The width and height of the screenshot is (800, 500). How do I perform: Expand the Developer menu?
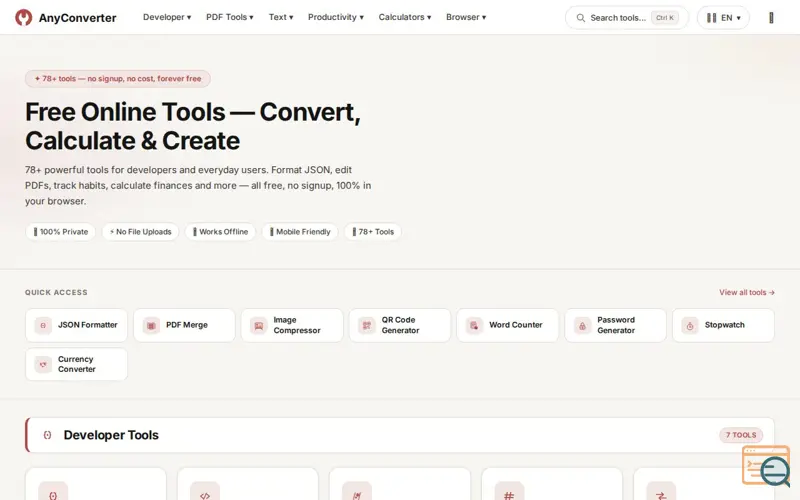pyautogui.click(x=167, y=17)
